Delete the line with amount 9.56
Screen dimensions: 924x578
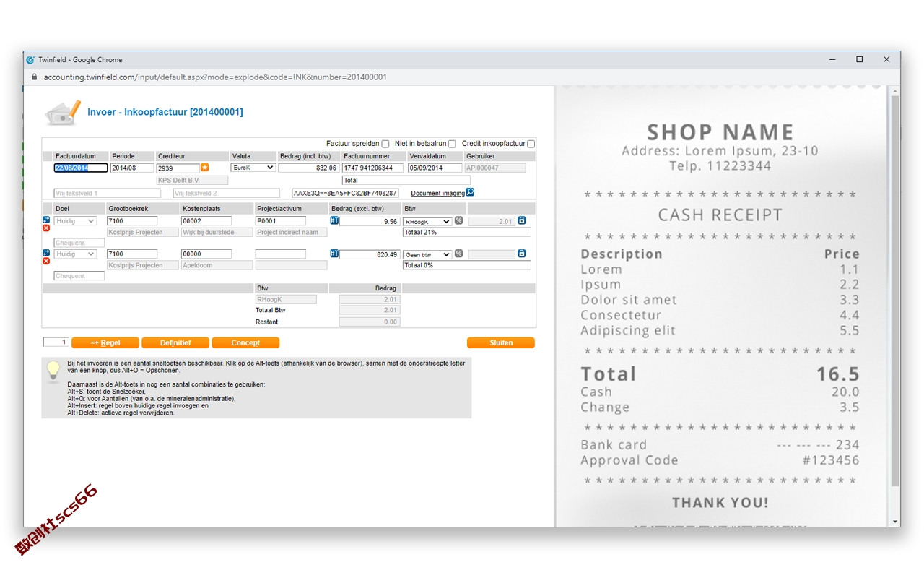coord(46,228)
